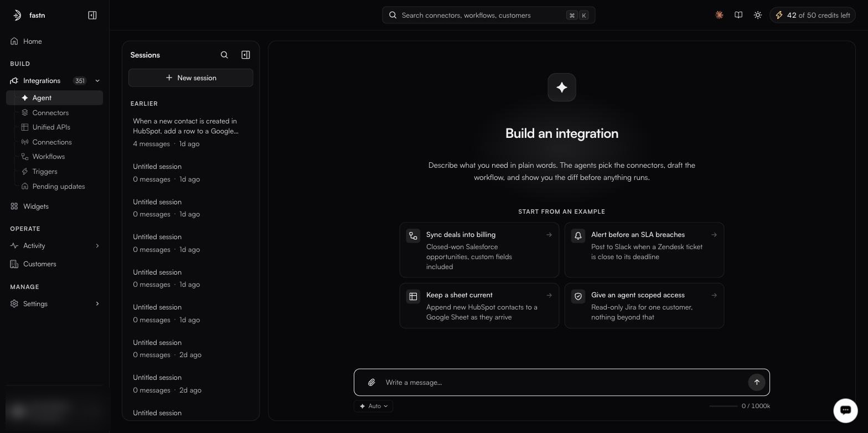Viewport: 868px width, 433px height.
Task: Expand the Activity section chevron
Action: (97, 245)
